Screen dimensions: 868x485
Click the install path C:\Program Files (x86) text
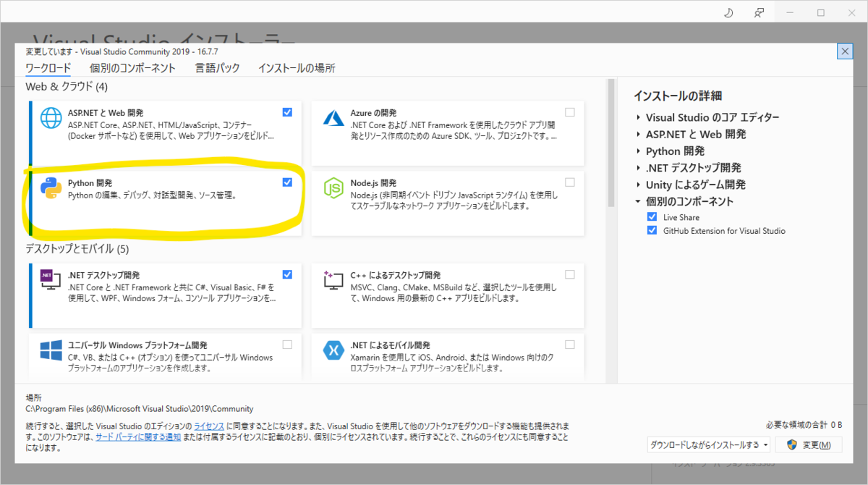[140, 409]
